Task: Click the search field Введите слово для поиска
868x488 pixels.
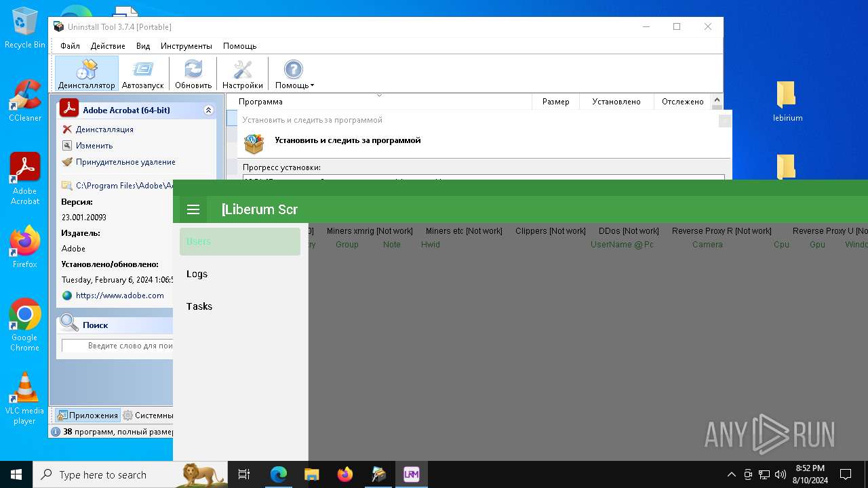Action: 118,346
